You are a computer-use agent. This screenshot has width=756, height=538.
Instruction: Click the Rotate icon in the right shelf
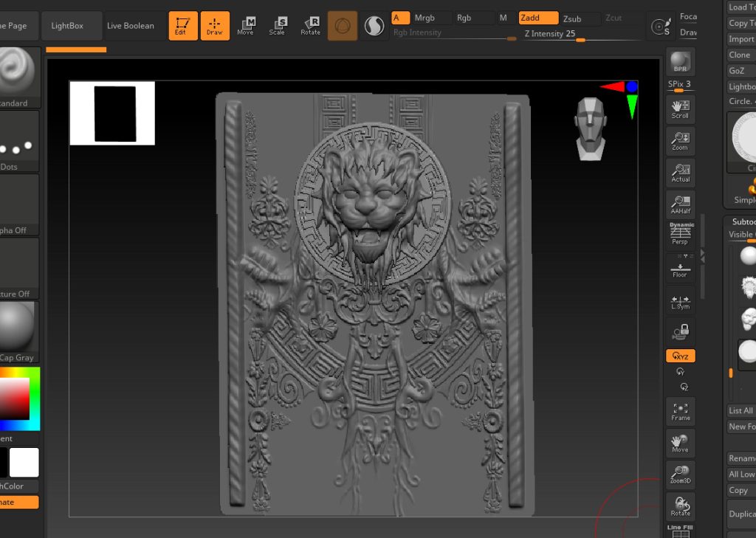coord(680,507)
